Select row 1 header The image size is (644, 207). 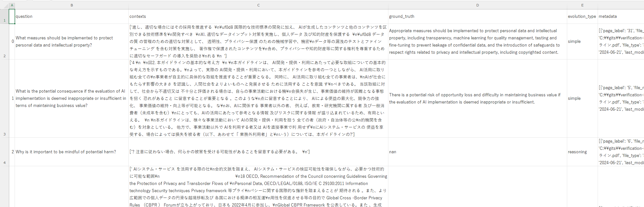(4, 17)
